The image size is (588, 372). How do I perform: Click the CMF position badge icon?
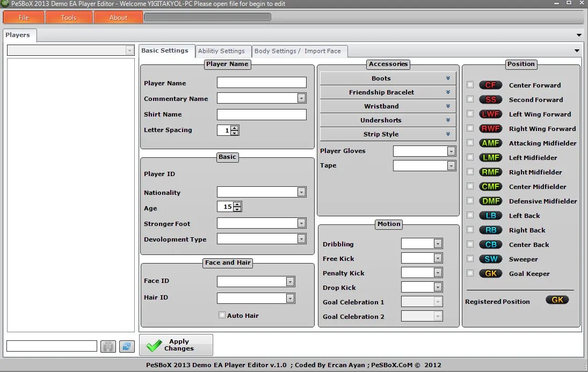tap(490, 186)
